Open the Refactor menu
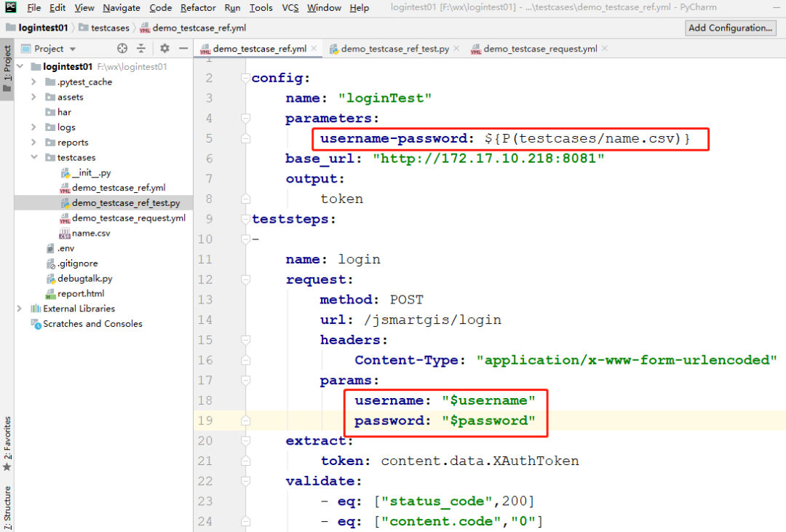The height and width of the screenshot is (532, 786). click(198, 7)
